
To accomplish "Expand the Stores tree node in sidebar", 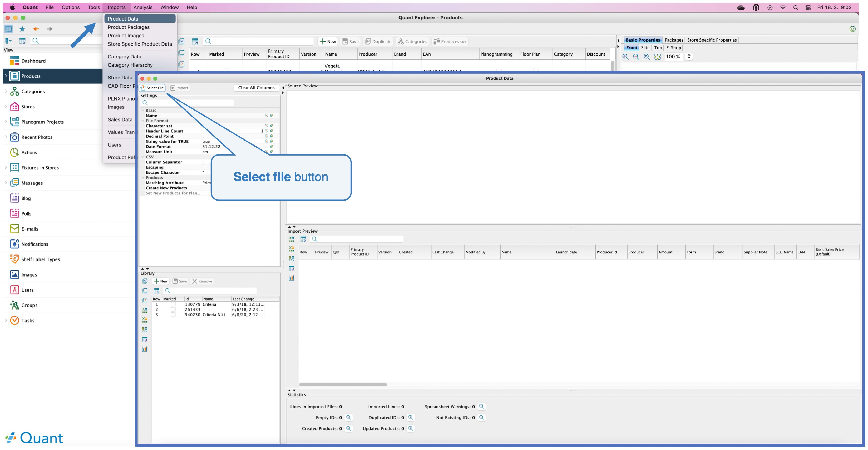I will (x=6, y=106).
